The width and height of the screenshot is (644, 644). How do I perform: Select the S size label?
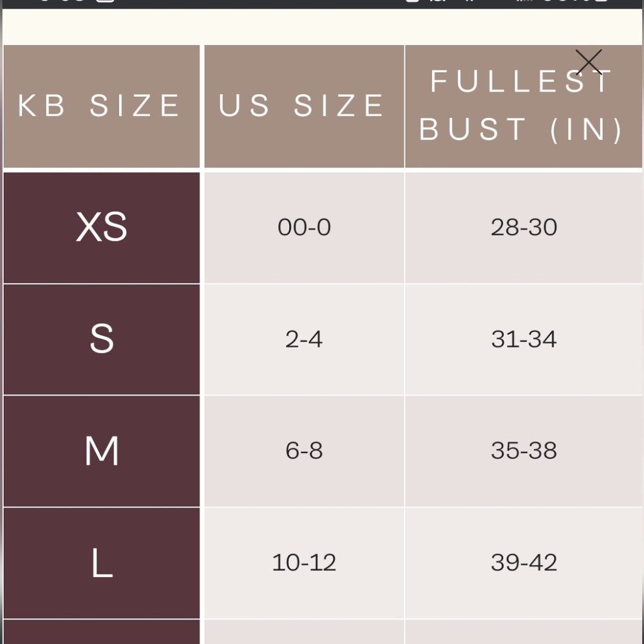point(100,339)
